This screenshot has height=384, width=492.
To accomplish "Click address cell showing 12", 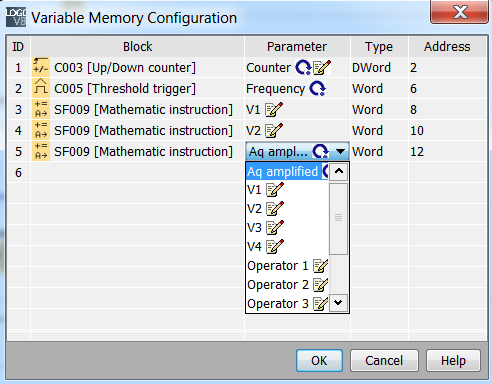I will pos(447,152).
